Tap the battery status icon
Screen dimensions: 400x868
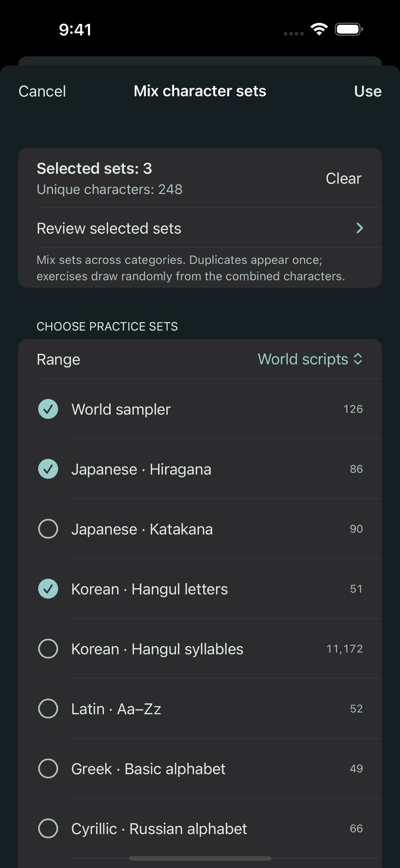click(349, 29)
